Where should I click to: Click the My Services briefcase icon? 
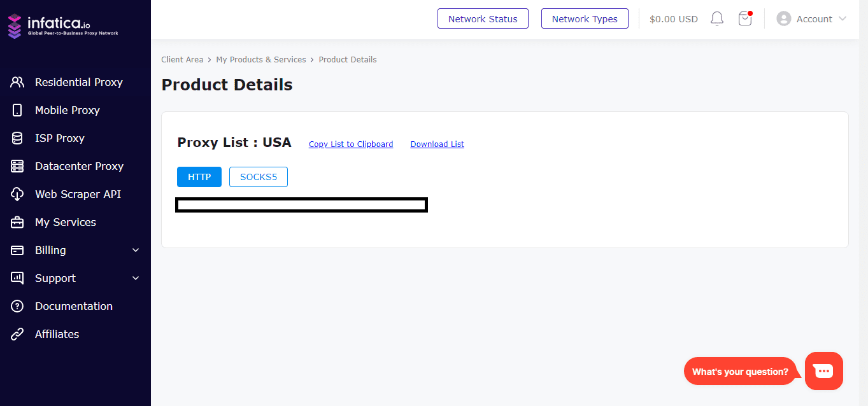[17, 222]
